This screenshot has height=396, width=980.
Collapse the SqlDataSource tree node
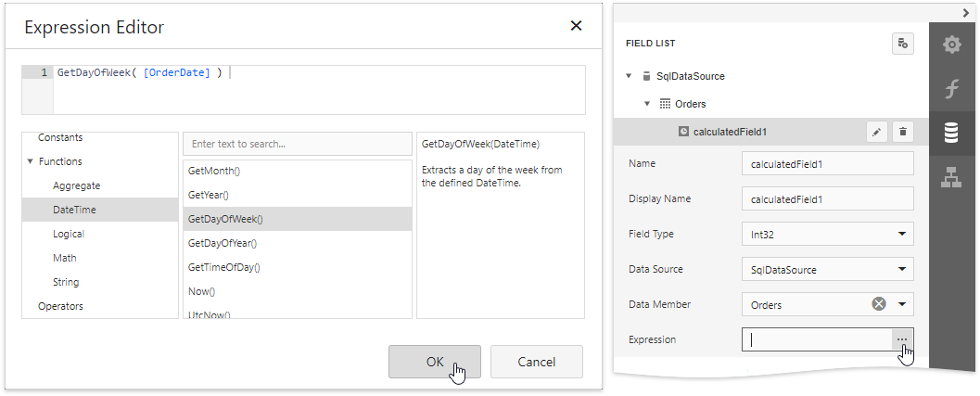coord(629,76)
